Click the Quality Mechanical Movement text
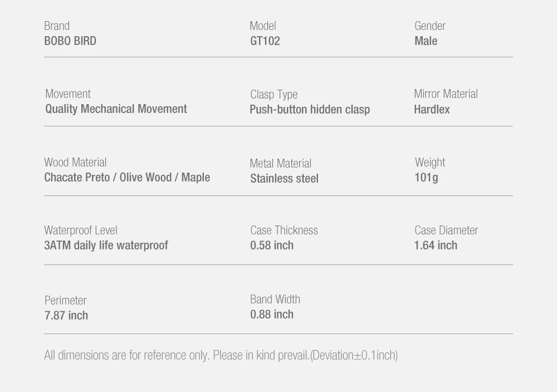 (116, 109)
